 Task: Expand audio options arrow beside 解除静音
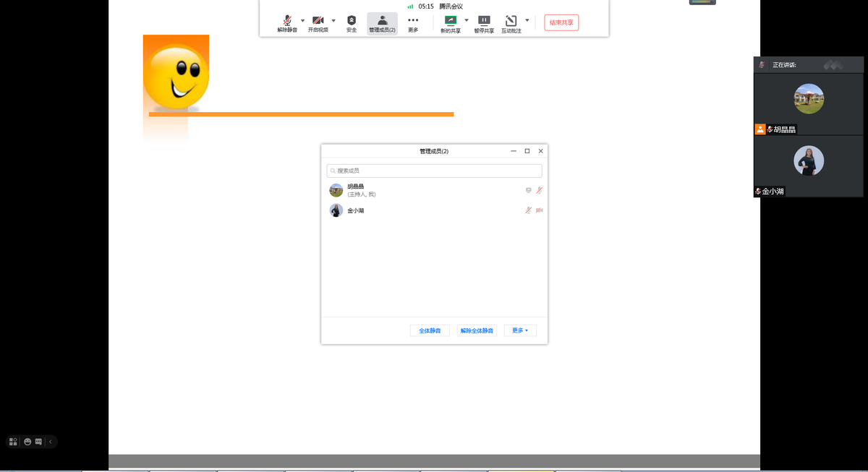tap(302, 20)
